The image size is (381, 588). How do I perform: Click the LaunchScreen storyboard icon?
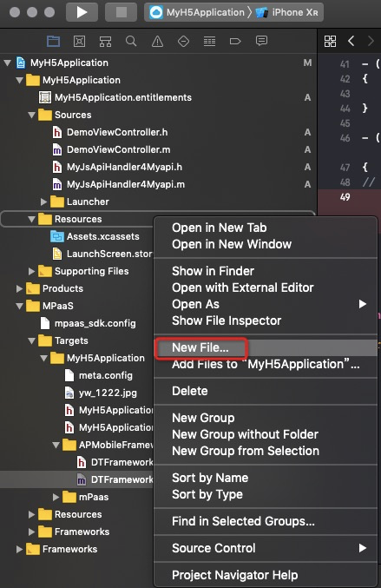click(57, 254)
